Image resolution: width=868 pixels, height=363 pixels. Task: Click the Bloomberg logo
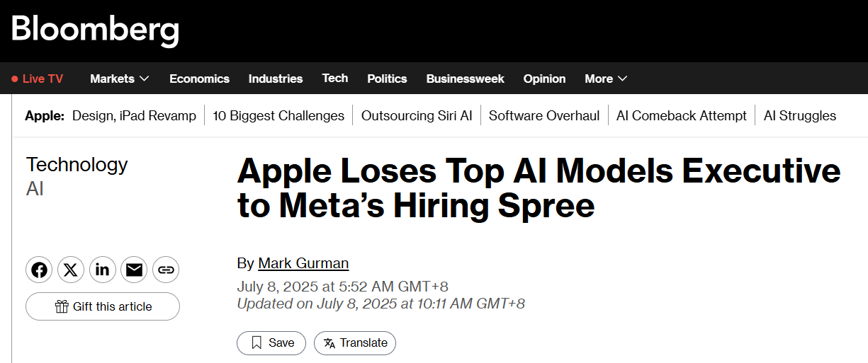pyautogui.click(x=95, y=30)
